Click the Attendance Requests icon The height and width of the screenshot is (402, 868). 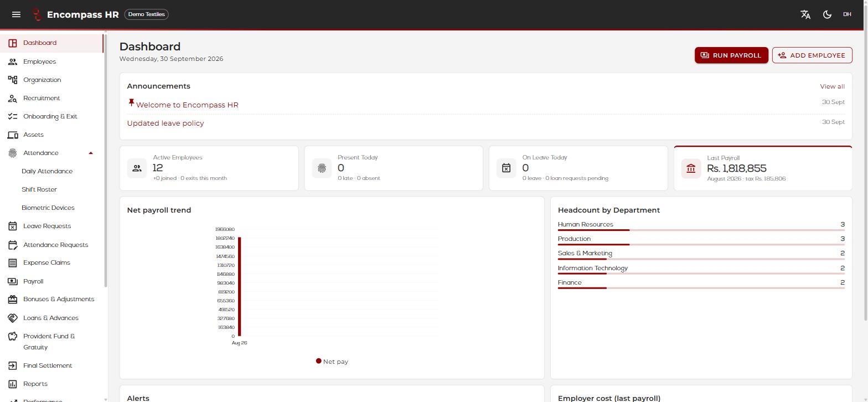pyautogui.click(x=13, y=245)
